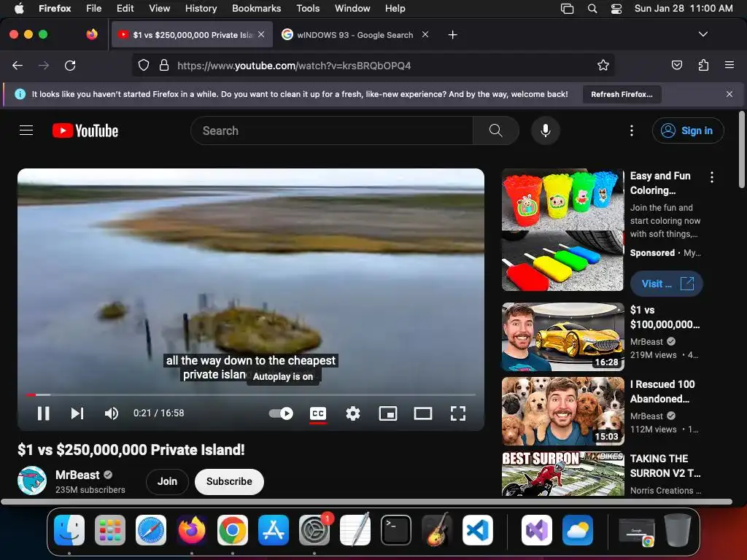Viewport: 747px width, 560px height.
Task: Open the History menu
Action: tap(201, 8)
